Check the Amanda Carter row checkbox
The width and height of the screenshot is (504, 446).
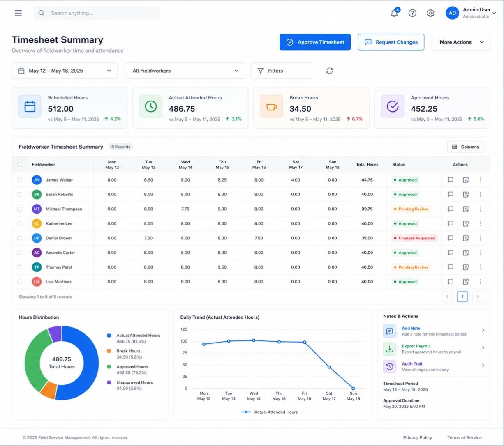(x=19, y=253)
